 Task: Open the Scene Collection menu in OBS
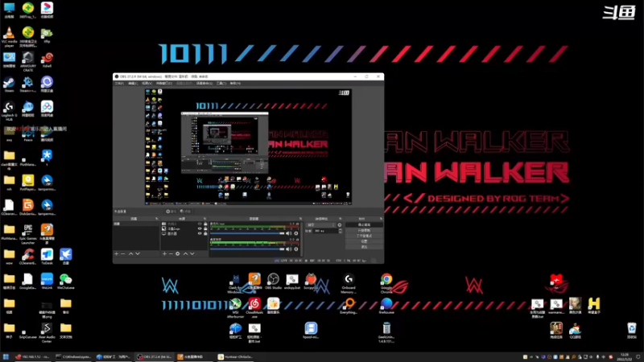click(x=204, y=84)
